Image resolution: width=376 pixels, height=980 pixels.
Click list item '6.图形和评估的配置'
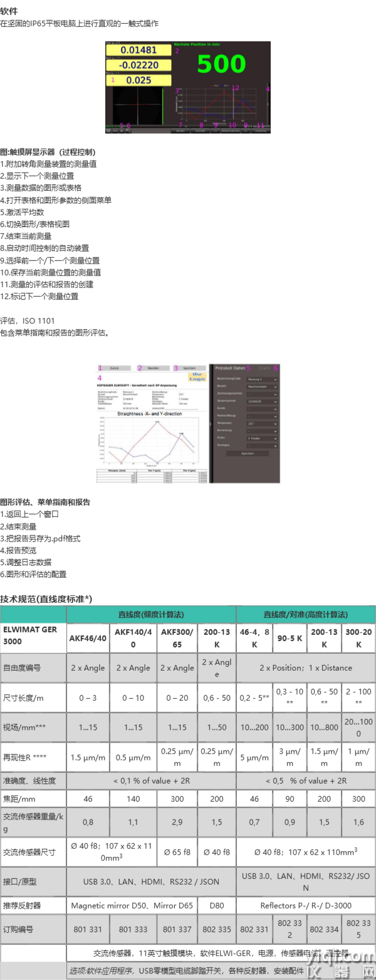pyautogui.click(x=33, y=574)
